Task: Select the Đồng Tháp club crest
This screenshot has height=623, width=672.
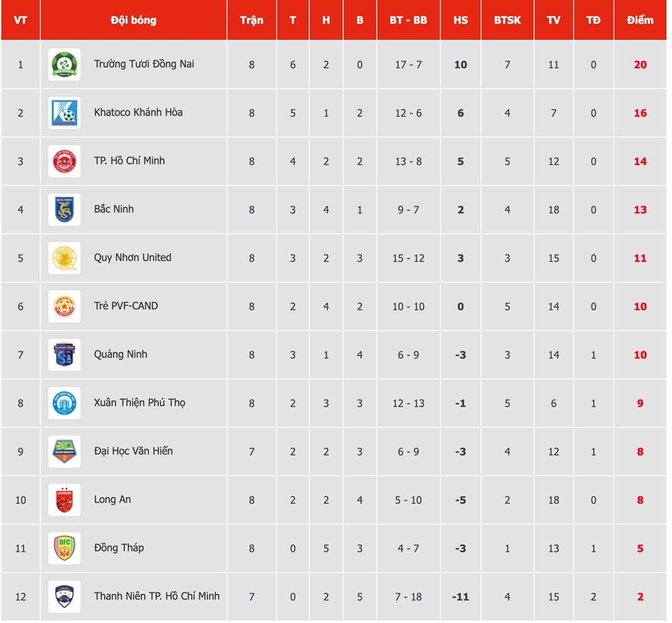Action: 65,548
